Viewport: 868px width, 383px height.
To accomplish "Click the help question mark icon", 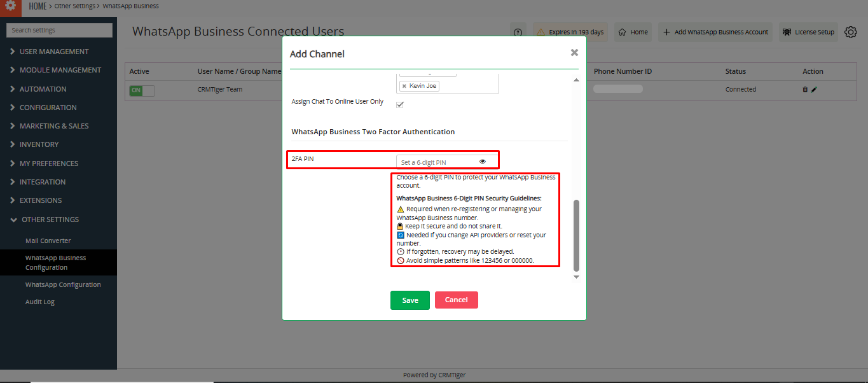I will pyautogui.click(x=518, y=32).
